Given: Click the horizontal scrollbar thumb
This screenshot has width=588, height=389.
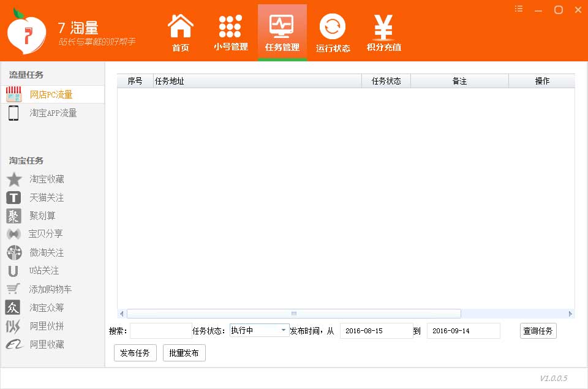Looking at the screenshot, I should click(294, 314).
